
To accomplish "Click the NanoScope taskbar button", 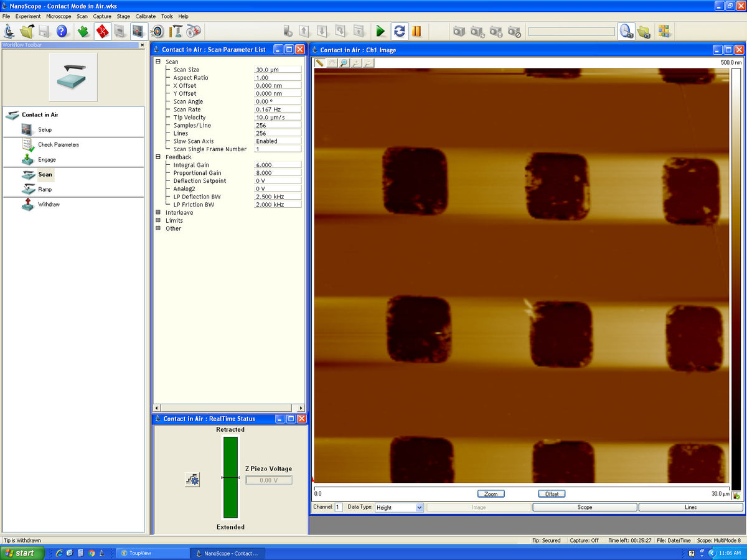I will 228,553.
